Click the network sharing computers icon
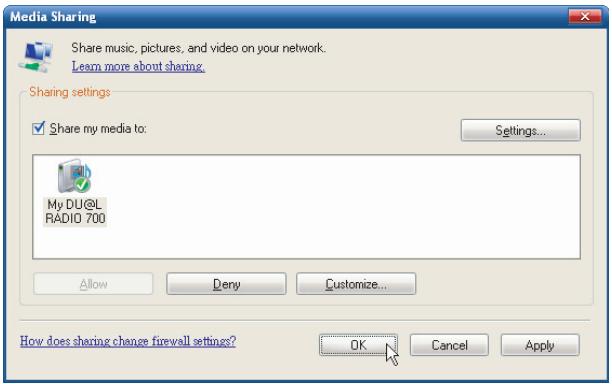 point(36,57)
